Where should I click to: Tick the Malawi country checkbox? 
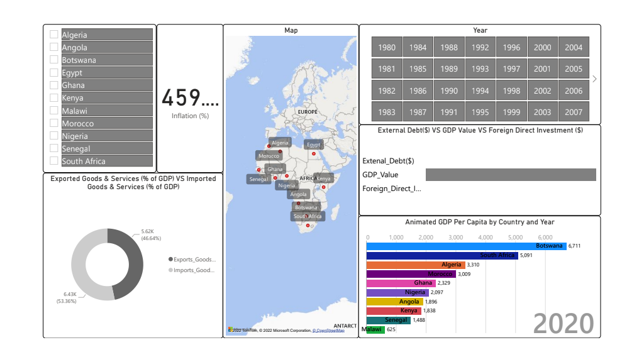point(54,111)
